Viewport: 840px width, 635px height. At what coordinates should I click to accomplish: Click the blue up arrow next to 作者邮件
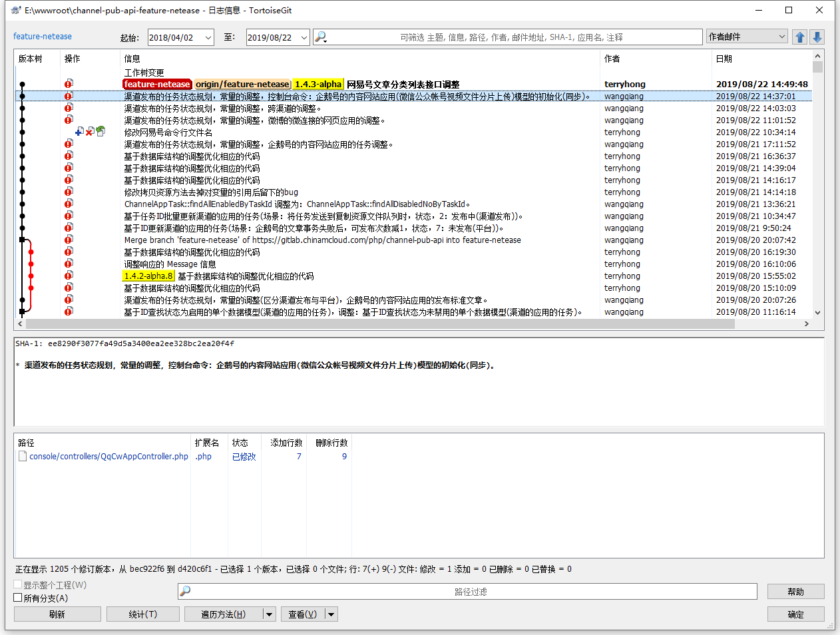800,37
